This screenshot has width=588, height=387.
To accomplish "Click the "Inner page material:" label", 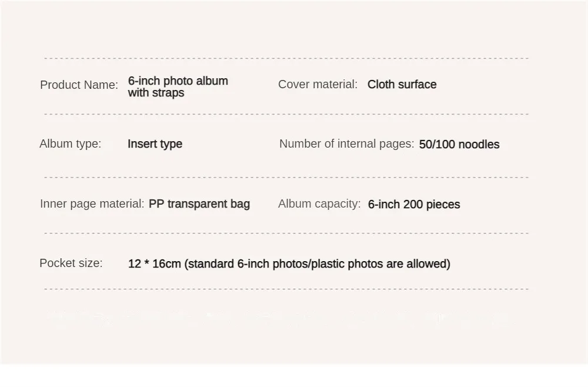I will 92,203.
